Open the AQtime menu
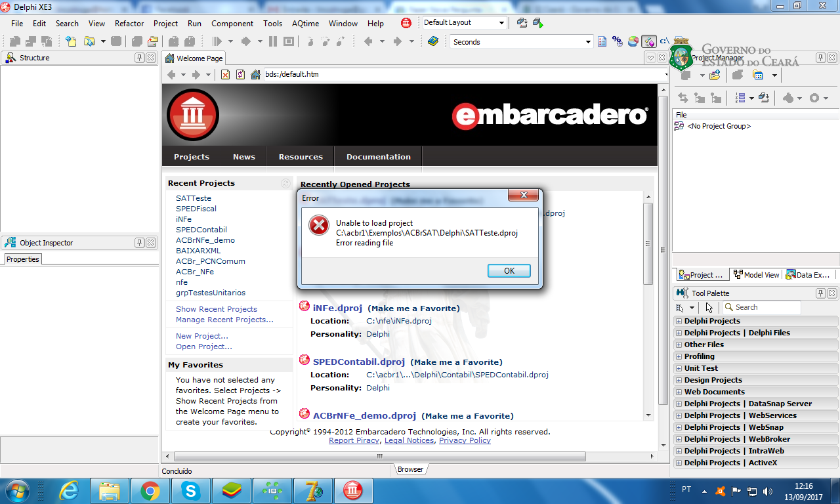This screenshot has width=840, height=504. coord(306,23)
